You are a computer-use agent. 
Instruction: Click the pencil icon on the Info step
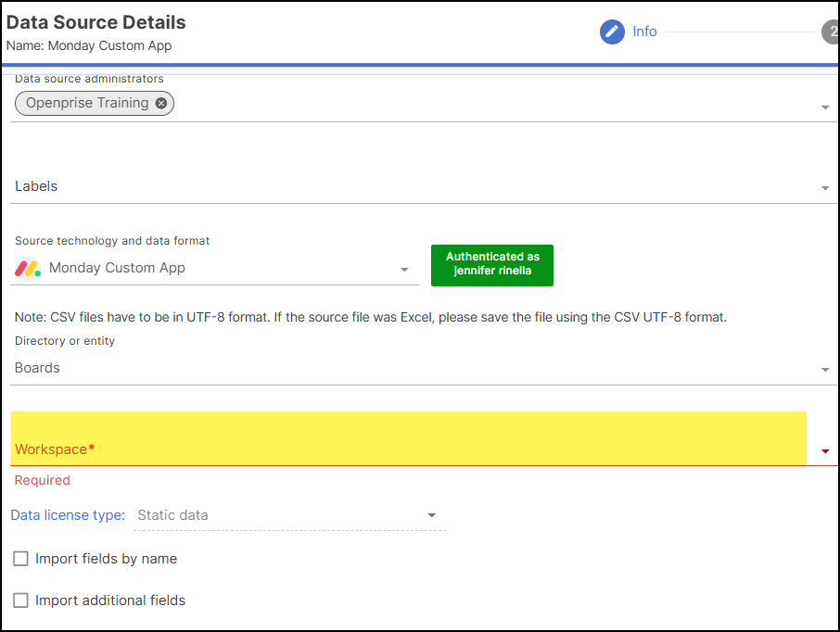(x=612, y=32)
